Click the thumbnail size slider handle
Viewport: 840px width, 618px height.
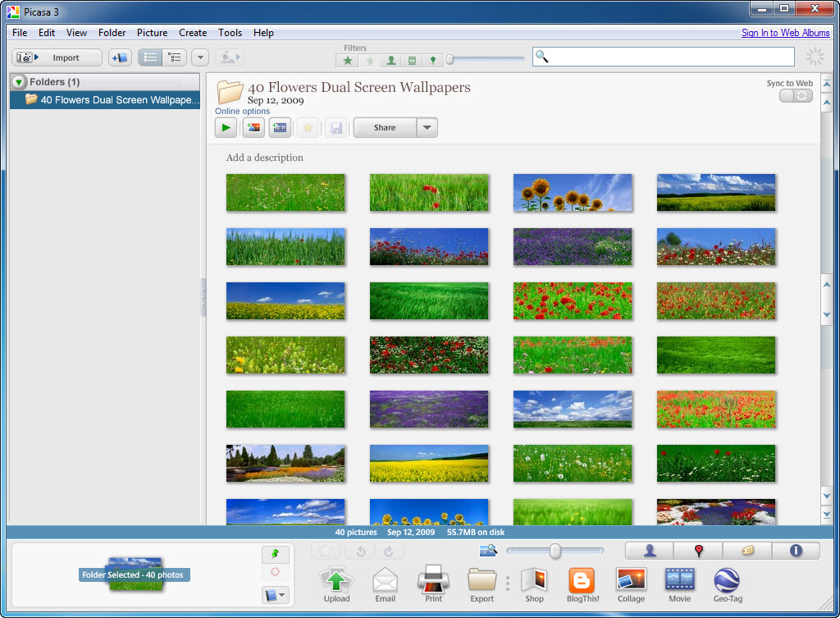pos(555,551)
